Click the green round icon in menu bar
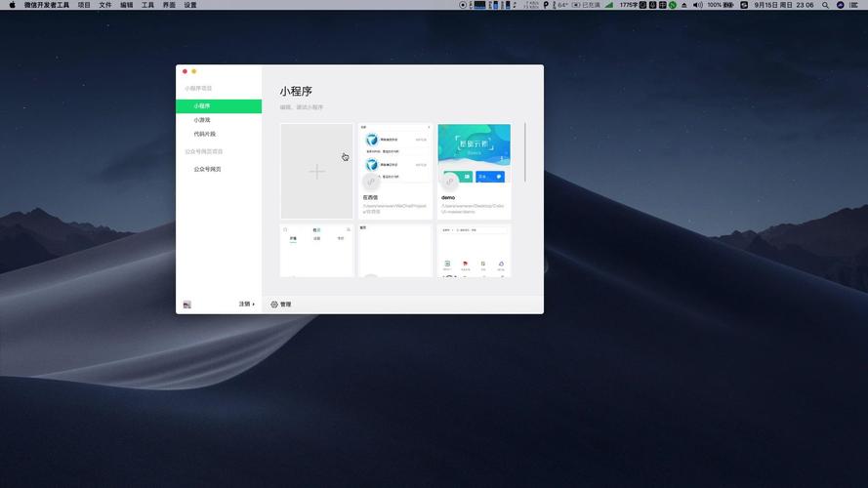 pyautogui.click(x=673, y=5)
